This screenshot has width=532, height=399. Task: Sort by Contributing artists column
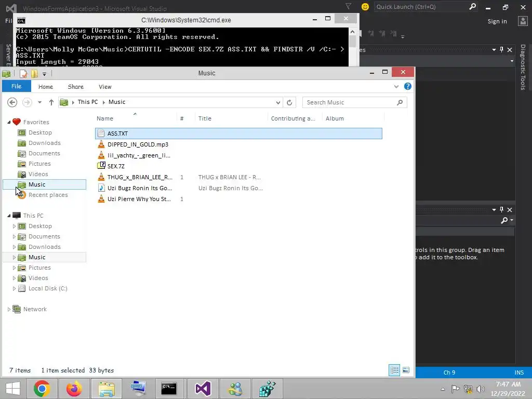(294, 118)
